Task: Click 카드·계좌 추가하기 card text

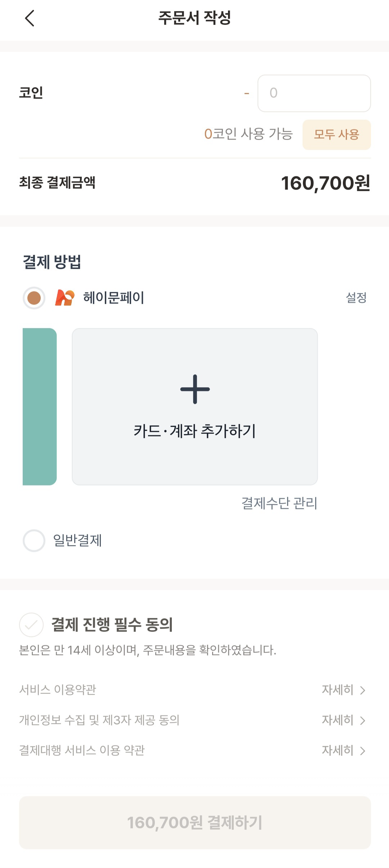Action: pos(194,431)
